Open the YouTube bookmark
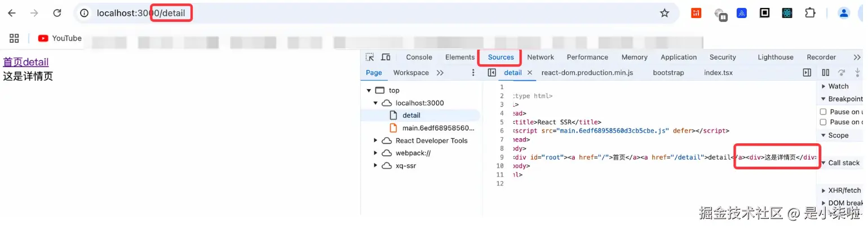The width and height of the screenshot is (868, 229). point(60,38)
